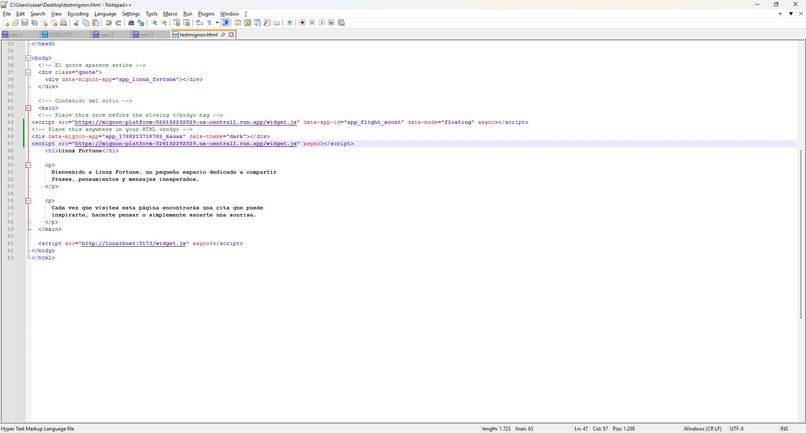Click the Save Recorded Macro icon

click(341, 23)
